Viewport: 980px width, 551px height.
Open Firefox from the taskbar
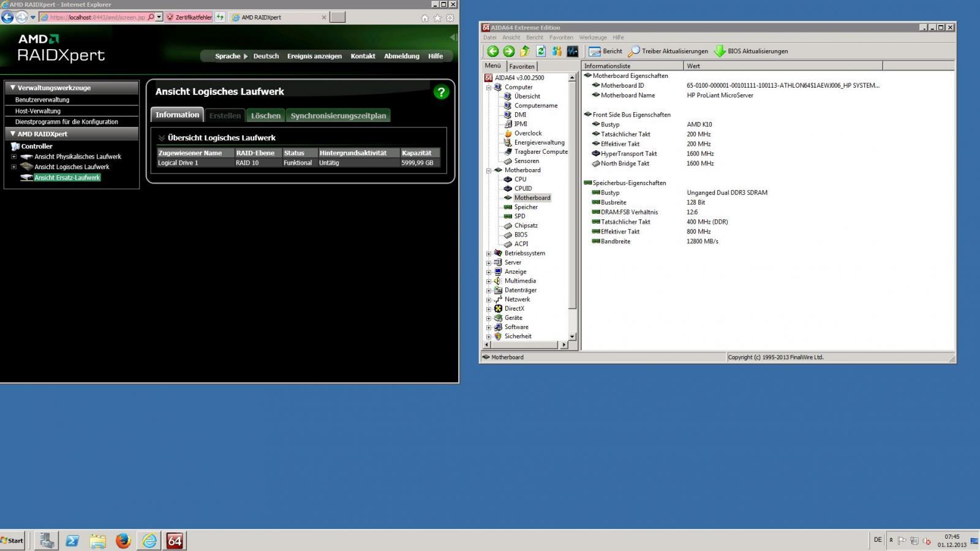[123, 541]
